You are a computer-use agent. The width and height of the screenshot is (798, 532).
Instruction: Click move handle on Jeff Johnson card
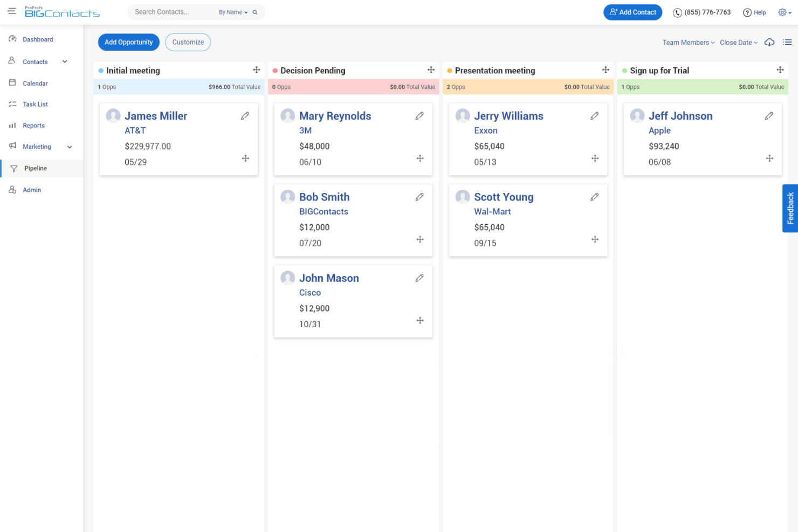coord(769,158)
